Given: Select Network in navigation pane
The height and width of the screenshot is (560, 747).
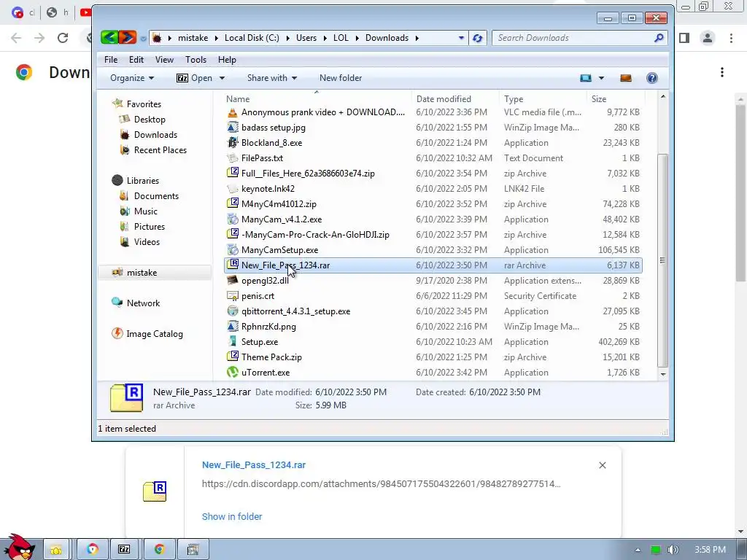Looking at the screenshot, I should (x=143, y=303).
